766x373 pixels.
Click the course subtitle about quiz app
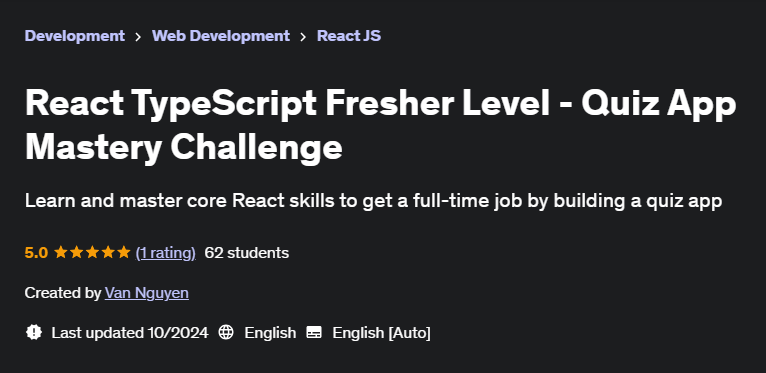click(x=373, y=201)
